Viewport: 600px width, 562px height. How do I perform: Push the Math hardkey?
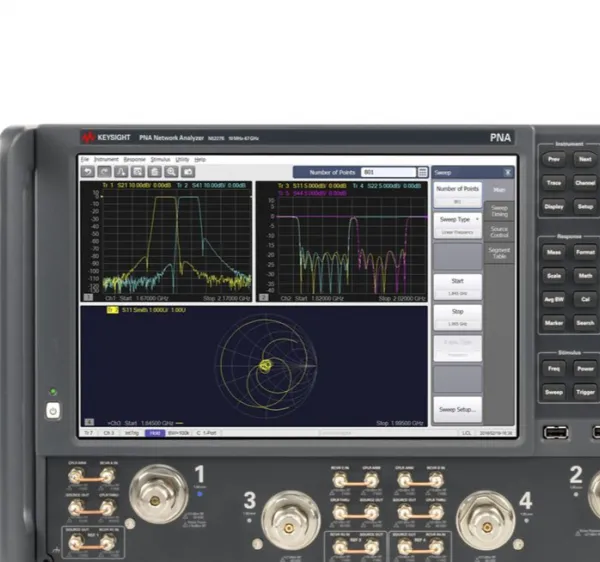pyautogui.click(x=585, y=276)
